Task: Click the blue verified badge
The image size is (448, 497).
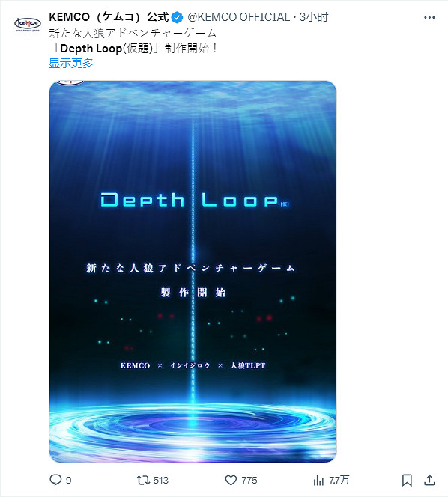Action: point(177,17)
